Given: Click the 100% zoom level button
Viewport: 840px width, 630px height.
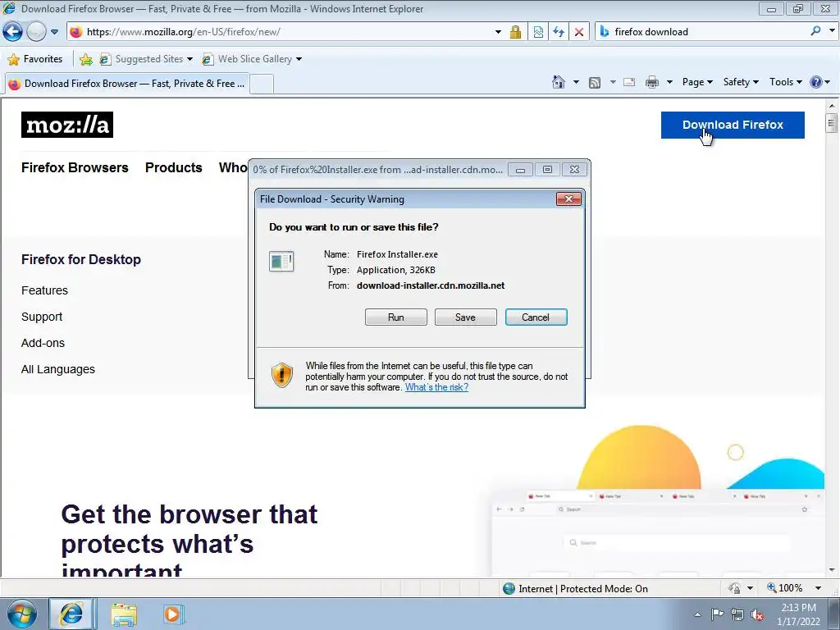Looking at the screenshot, I should (785, 588).
